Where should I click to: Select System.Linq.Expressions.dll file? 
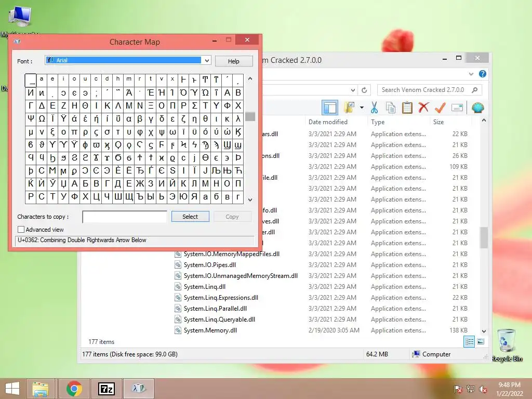[221, 297]
